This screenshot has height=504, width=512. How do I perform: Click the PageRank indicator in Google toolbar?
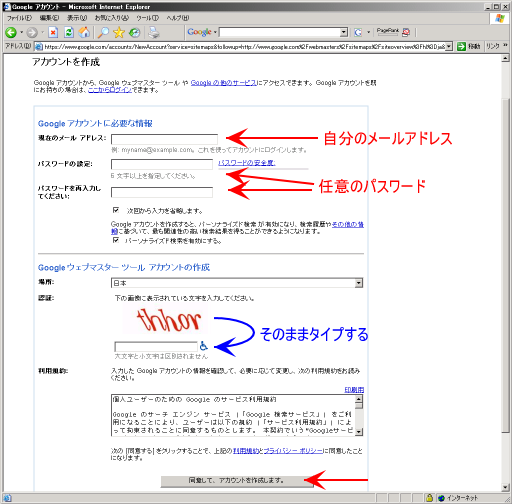click(x=388, y=32)
